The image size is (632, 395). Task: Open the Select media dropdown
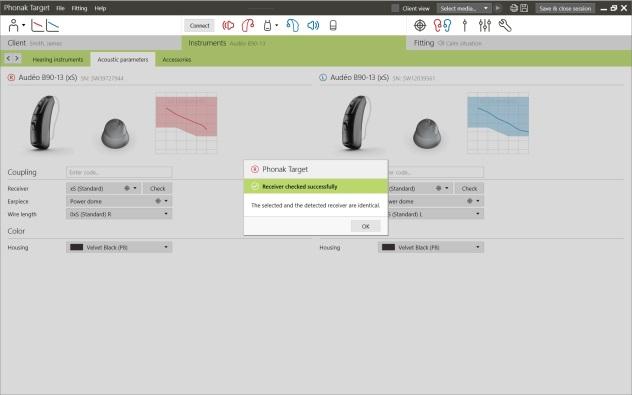[464, 8]
